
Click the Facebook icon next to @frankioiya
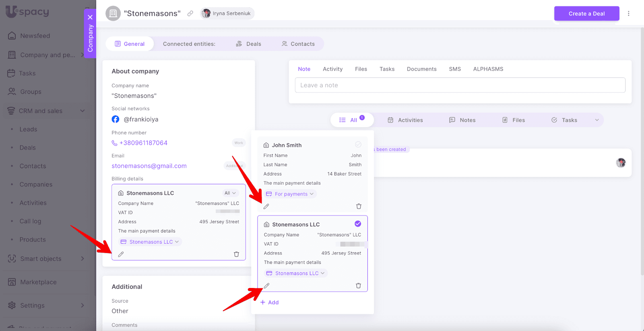[x=116, y=119]
